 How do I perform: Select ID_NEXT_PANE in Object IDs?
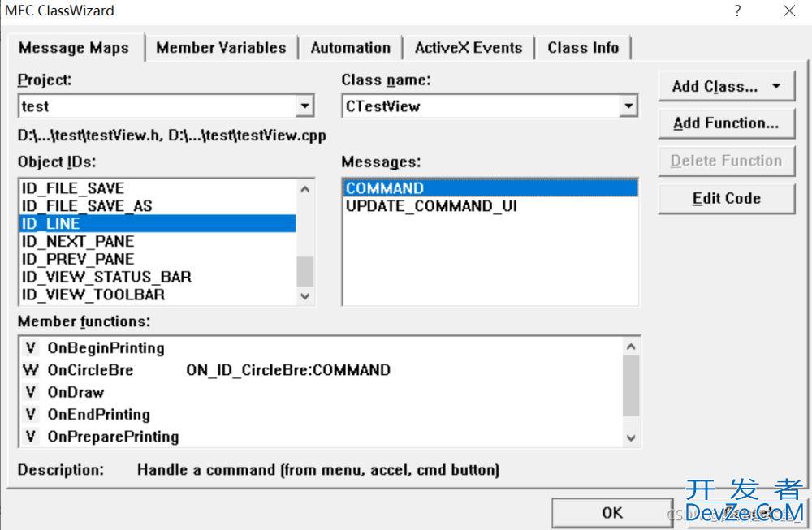158,241
